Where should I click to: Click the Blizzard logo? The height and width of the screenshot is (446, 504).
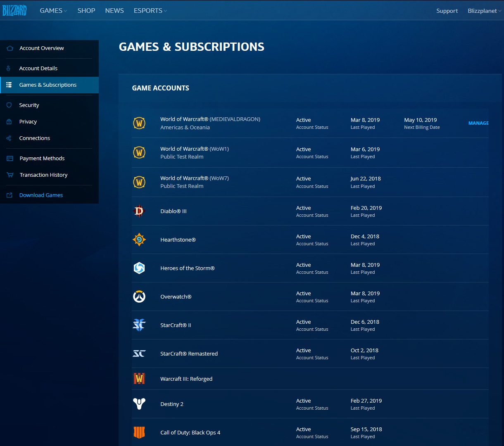(x=14, y=10)
